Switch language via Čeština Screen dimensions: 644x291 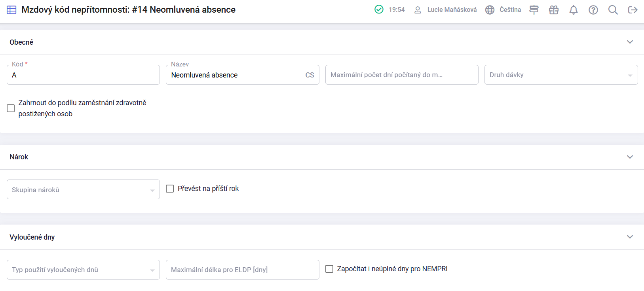point(510,9)
